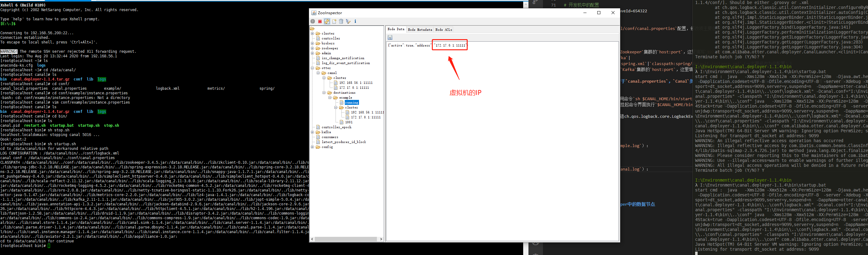Select the log_dir_event_notification node

point(345,63)
